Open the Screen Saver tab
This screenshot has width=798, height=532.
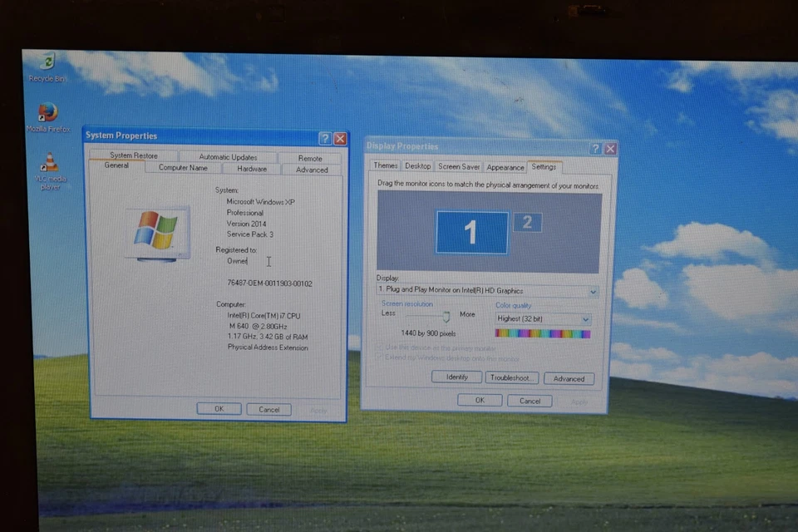pos(459,166)
